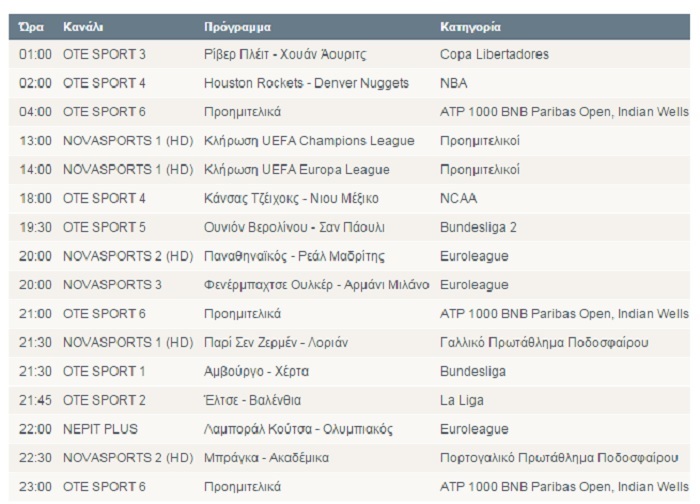Select the Κανάλι column header

tap(83, 27)
